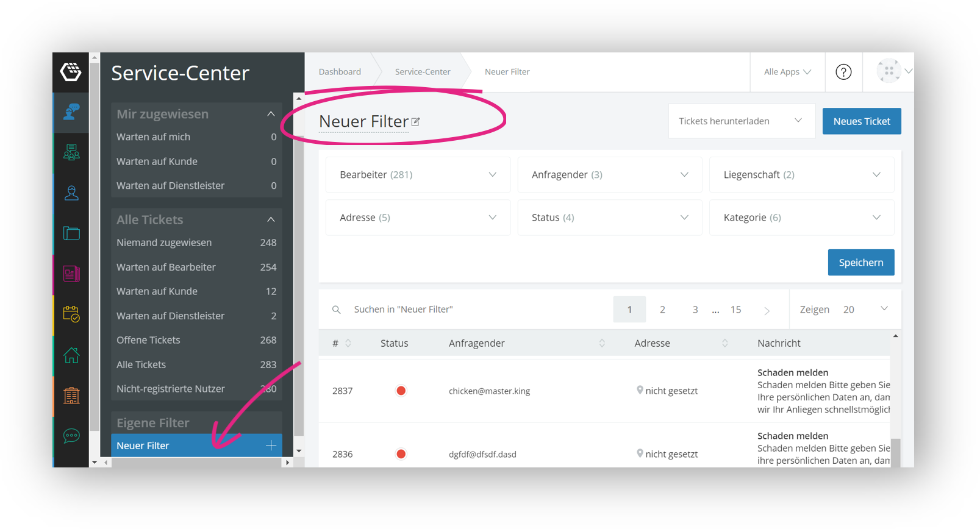Screen dimensions: 980x529
Task: Open the group community icon in sidebar
Action: tap(71, 152)
